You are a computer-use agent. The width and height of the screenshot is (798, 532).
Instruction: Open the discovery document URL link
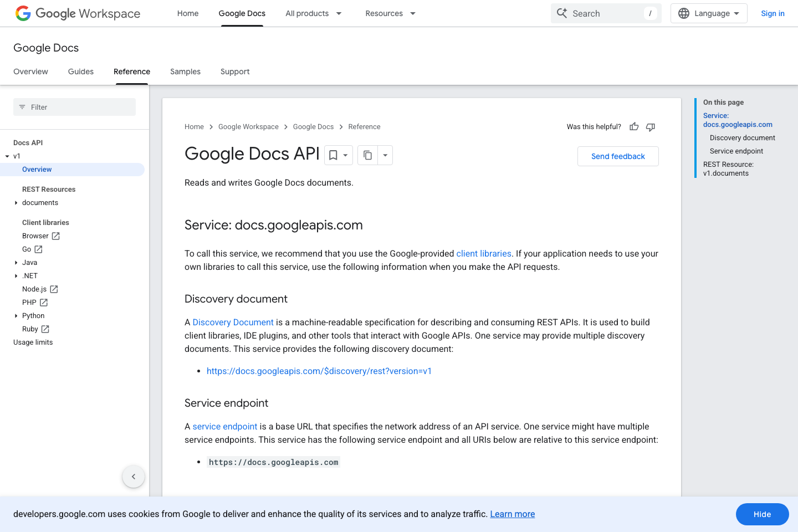coord(319,371)
